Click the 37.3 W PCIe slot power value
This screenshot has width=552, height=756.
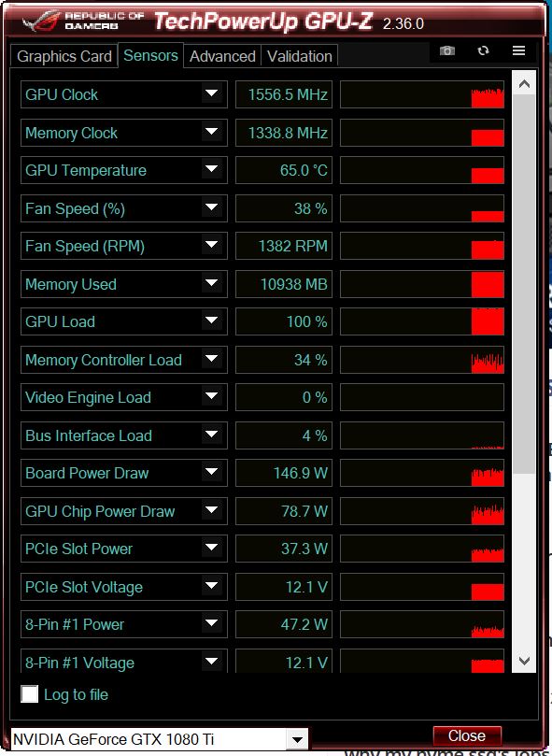point(284,549)
